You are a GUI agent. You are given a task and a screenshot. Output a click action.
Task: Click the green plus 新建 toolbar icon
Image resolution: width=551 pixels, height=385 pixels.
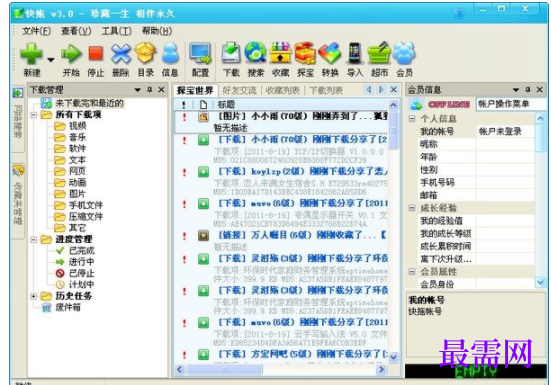pos(32,54)
